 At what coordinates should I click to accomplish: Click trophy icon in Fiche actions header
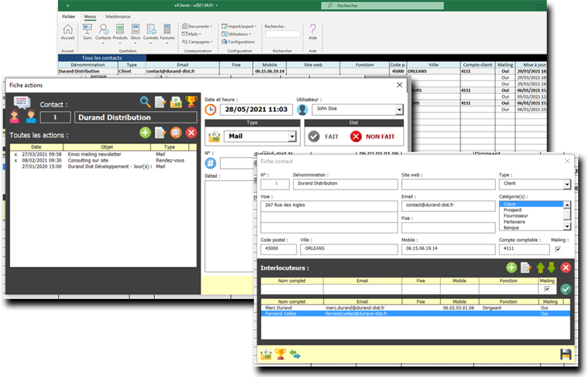pyautogui.click(x=191, y=102)
